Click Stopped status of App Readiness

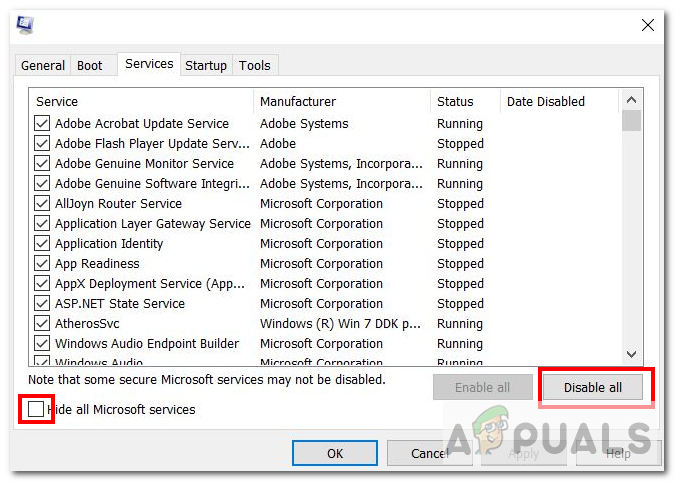click(x=460, y=263)
